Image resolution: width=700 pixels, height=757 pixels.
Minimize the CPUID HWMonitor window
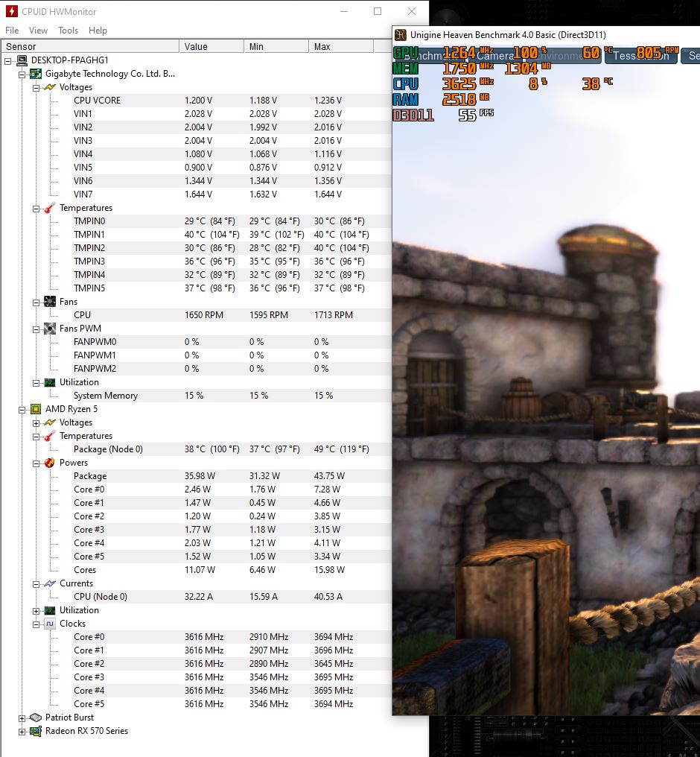[x=344, y=11]
